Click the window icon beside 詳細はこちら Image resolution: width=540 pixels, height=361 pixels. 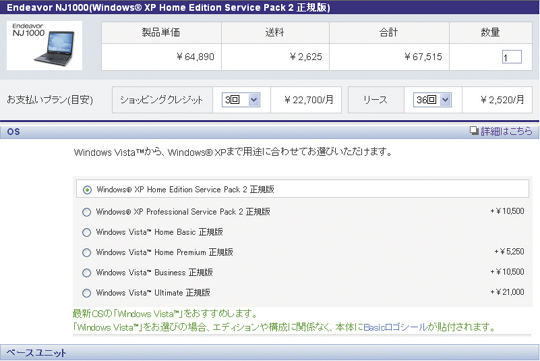[474, 131]
